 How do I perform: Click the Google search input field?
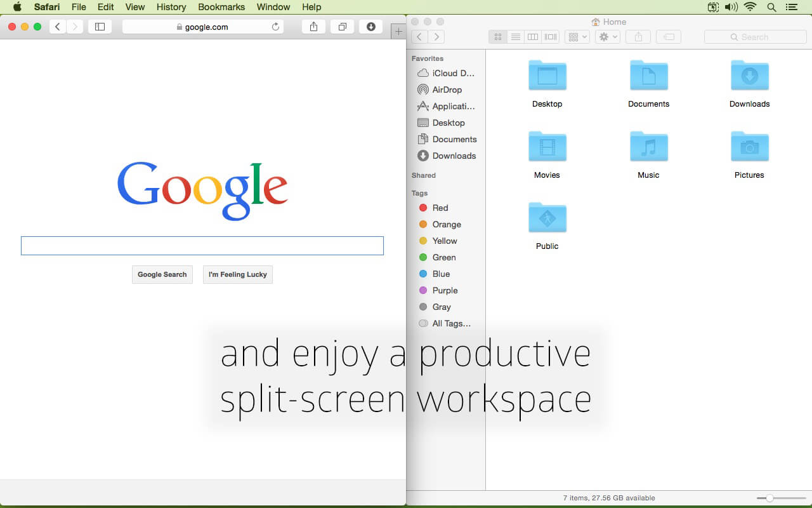202,246
